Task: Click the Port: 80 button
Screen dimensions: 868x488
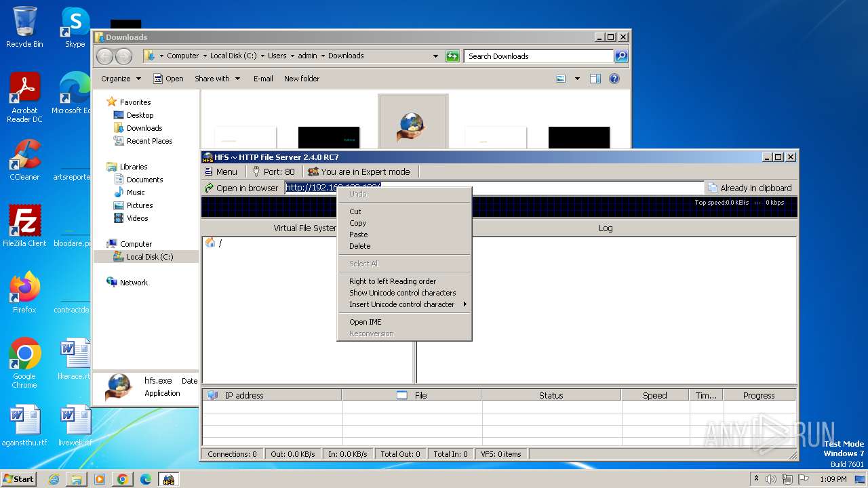Action: (274, 171)
